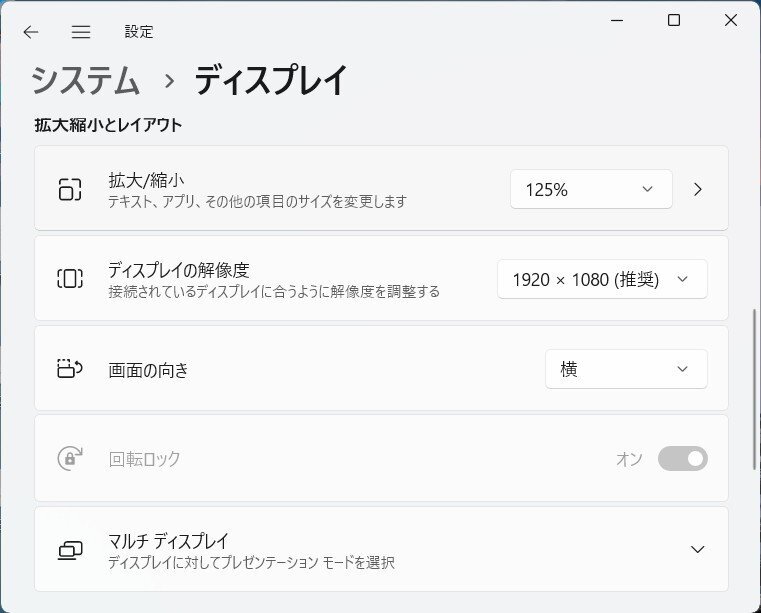
Task: Click the 回転ロック rotation lock icon
Action: point(70,459)
